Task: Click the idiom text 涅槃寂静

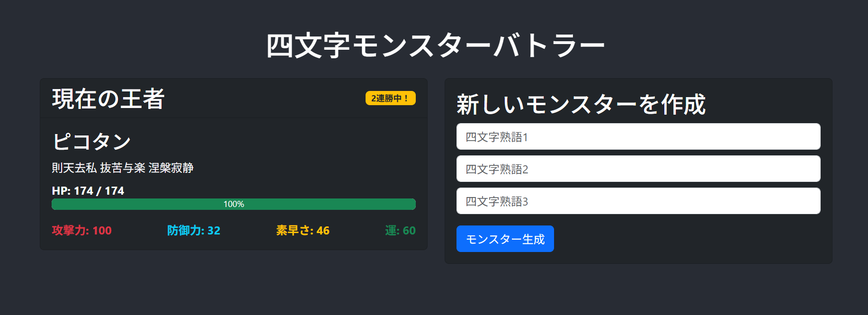Action: [x=171, y=168]
